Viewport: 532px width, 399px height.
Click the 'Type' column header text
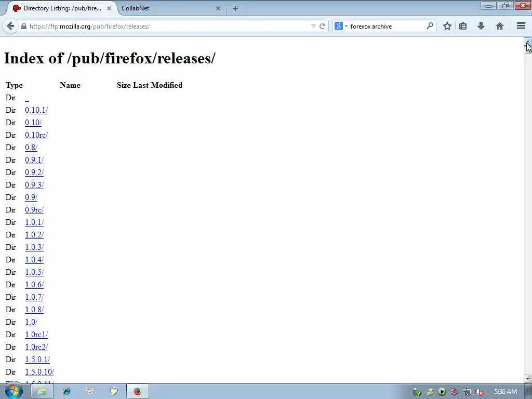pos(14,86)
